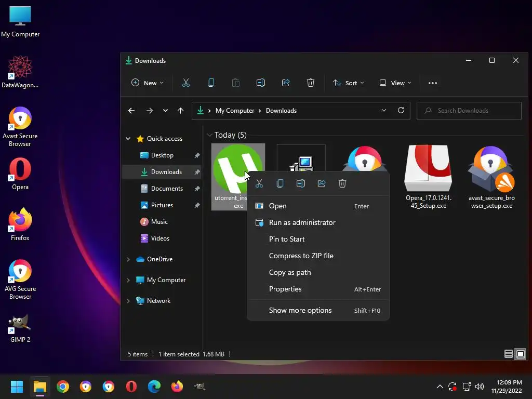
Task: Select avast_secure_browser_setup.exe file
Action: click(x=491, y=177)
